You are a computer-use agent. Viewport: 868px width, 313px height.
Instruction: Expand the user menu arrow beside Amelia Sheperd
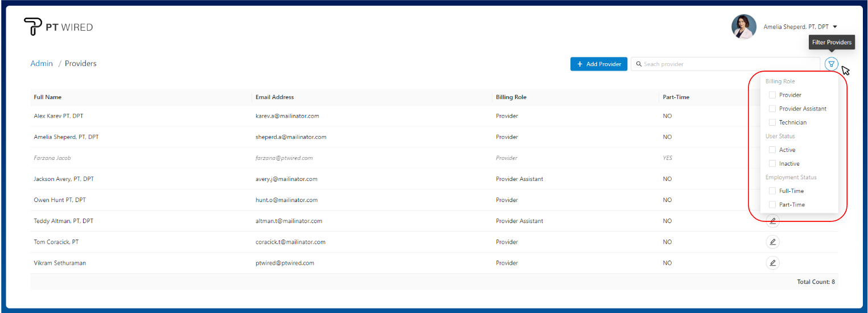pyautogui.click(x=834, y=27)
